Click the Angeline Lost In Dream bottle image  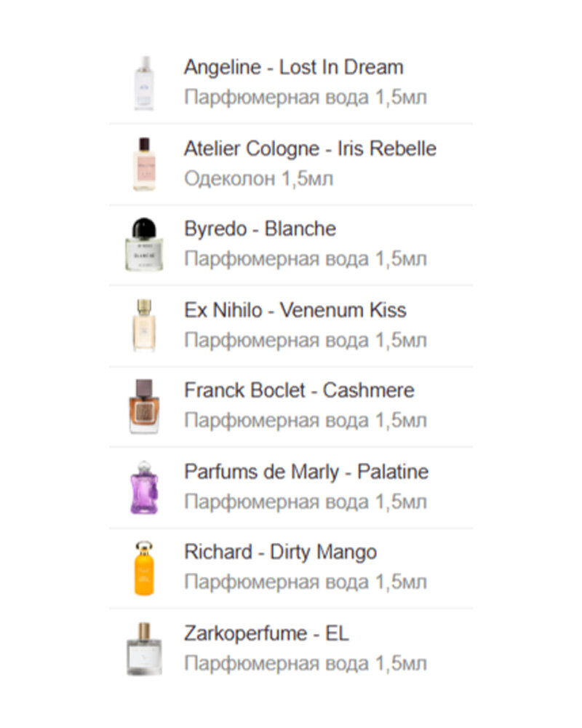pyautogui.click(x=144, y=83)
